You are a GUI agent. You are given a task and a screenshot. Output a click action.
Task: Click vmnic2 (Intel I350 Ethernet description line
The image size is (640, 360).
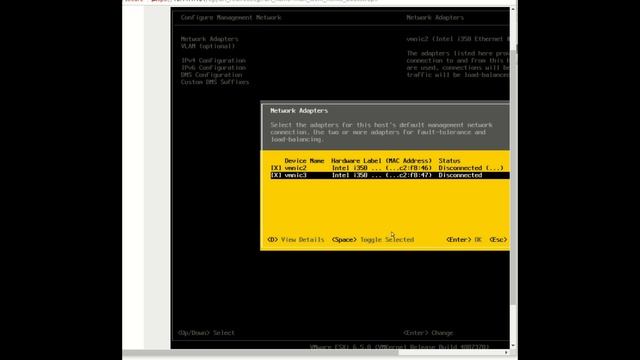458,39
